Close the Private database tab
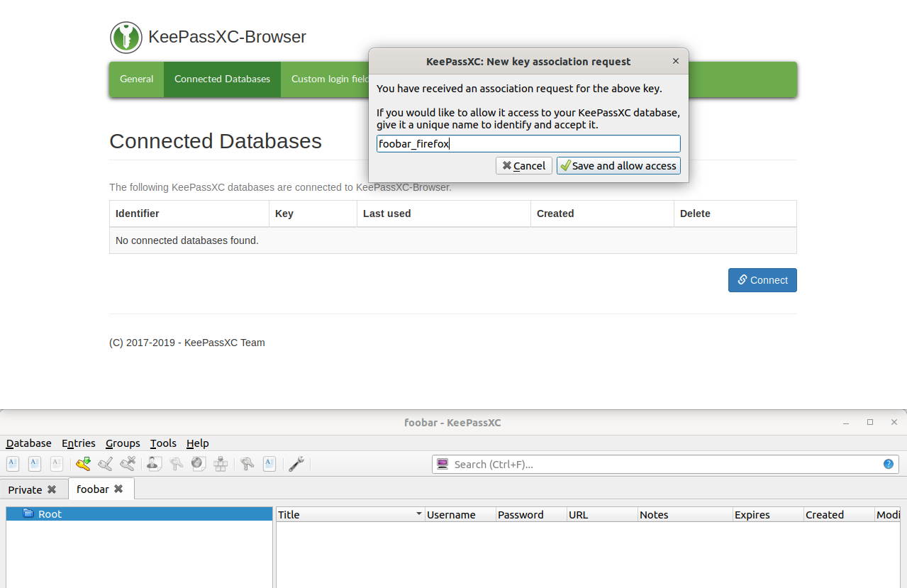This screenshot has height=588, width=907. (52, 489)
